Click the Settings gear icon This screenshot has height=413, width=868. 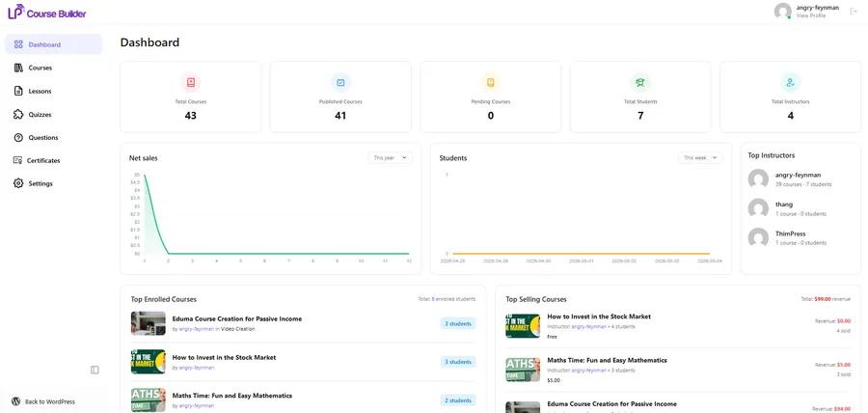coord(18,183)
